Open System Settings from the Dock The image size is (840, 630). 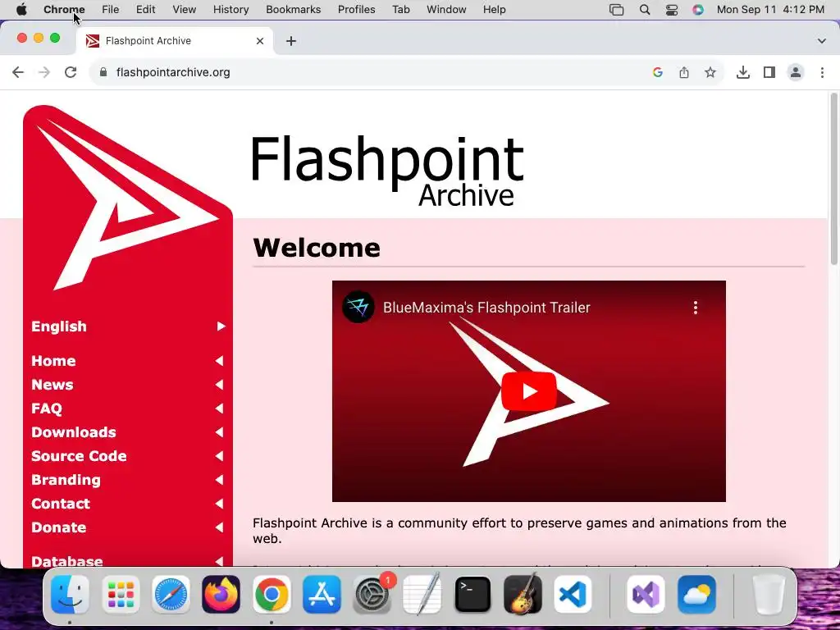(372, 594)
